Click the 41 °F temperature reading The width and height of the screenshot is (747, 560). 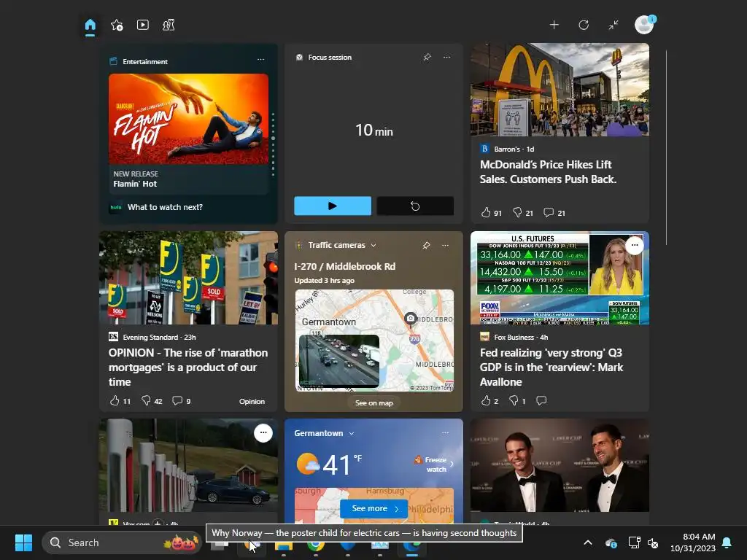341,464
